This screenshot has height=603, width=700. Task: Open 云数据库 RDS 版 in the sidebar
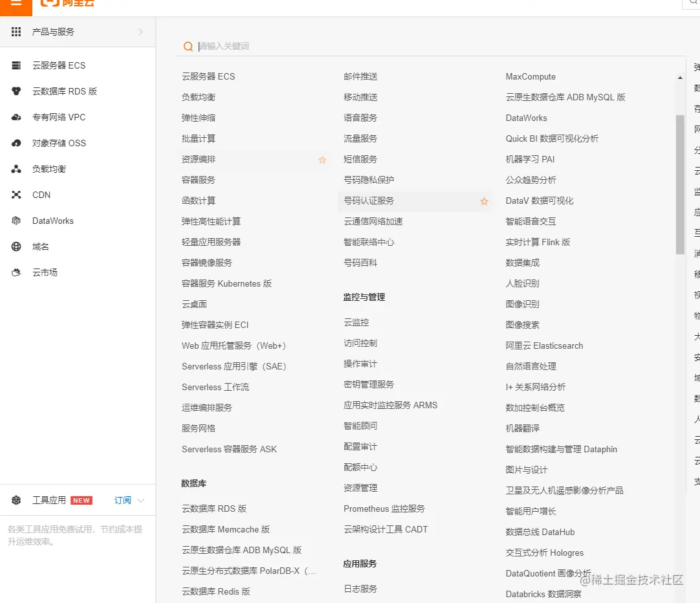(65, 91)
